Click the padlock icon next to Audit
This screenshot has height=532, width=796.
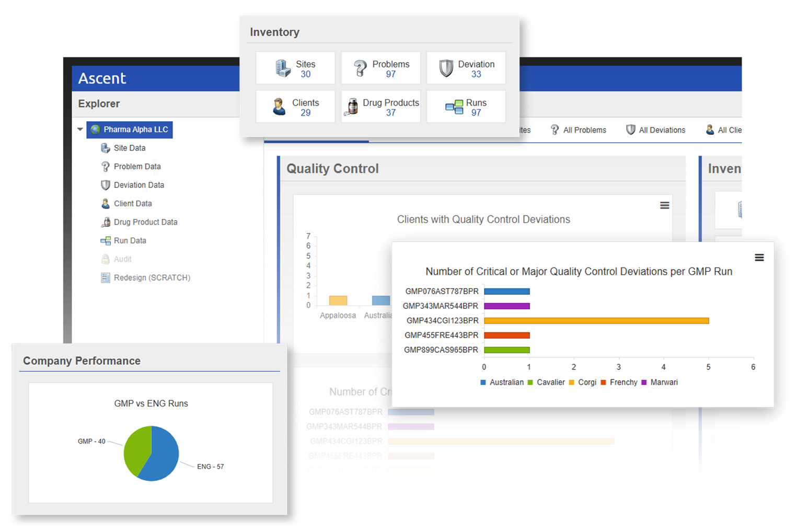click(x=105, y=259)
